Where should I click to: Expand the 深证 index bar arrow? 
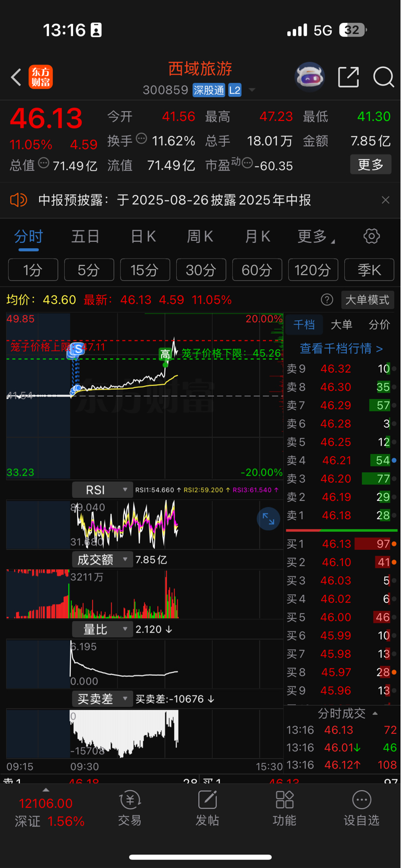pos(46,790)
